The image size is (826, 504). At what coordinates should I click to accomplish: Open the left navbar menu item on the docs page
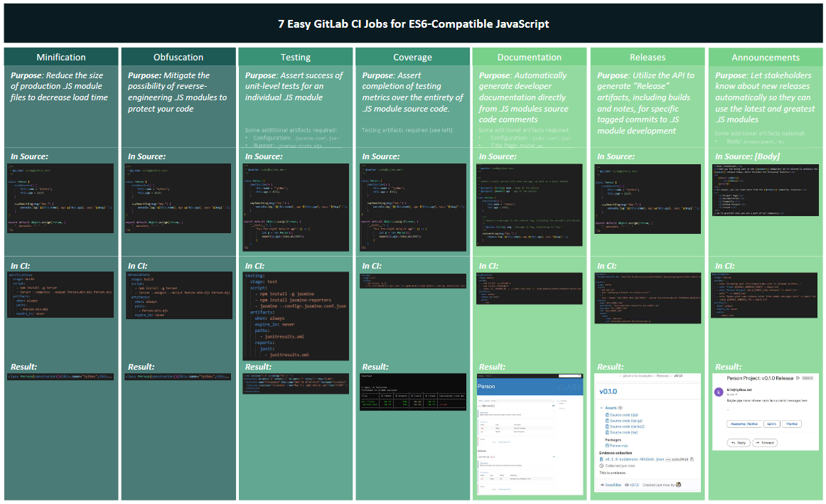point(481,376)
